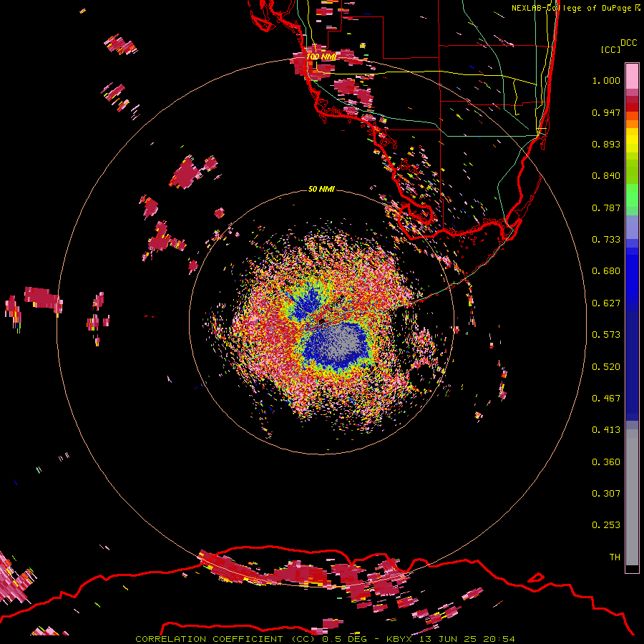Screen dimensions: 644x644
Task: Click the NEXLAB-College of DuPage label
Action: click(571, 8)
